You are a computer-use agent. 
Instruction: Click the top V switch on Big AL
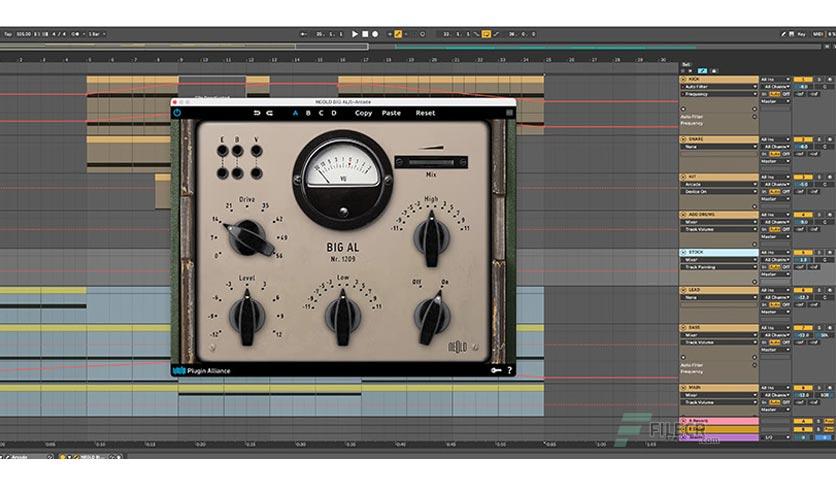point(256,151)
